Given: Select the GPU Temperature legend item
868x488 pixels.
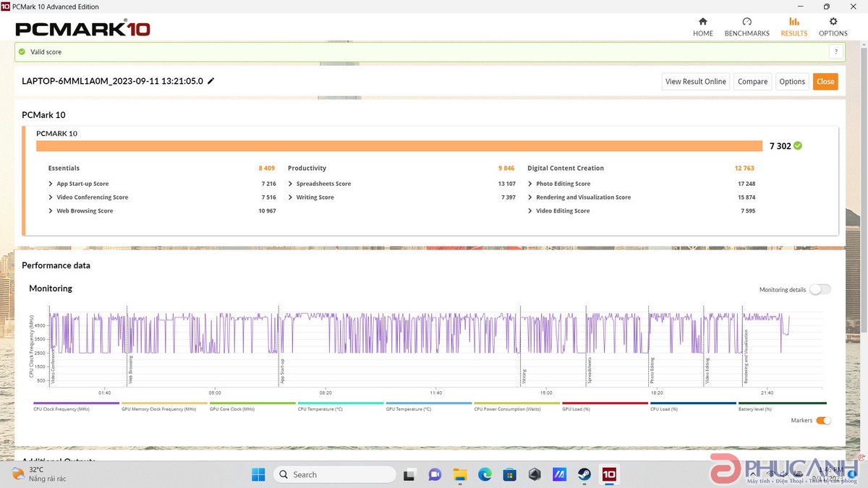Looking at the screenshot, I should click(x=429, y=406).
